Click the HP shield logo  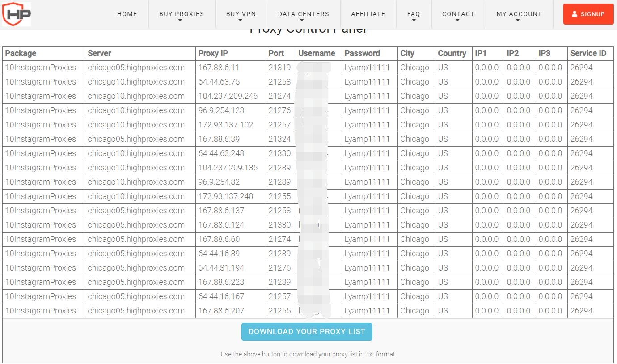pyautogui.click(x=17, y=14)
